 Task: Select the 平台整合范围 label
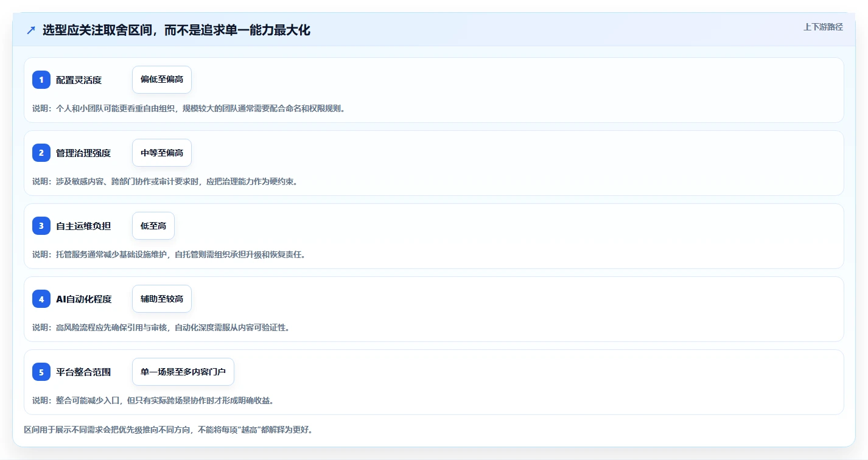pyautogui.click(x=83, y=372)
